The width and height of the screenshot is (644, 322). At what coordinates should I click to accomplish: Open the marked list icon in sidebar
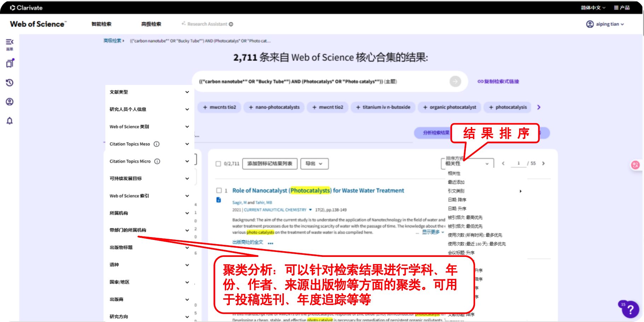click(x=10, y=63)
